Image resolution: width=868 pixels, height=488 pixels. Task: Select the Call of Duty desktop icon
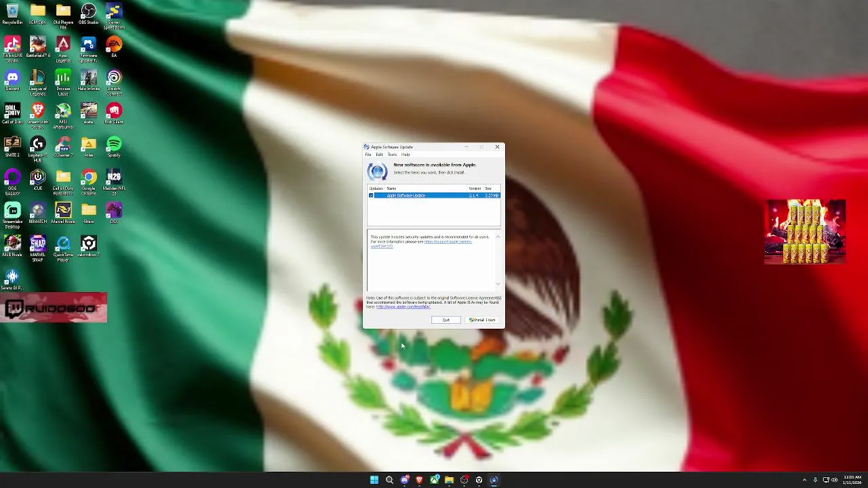pyautogui.click(x=12, y=114)
